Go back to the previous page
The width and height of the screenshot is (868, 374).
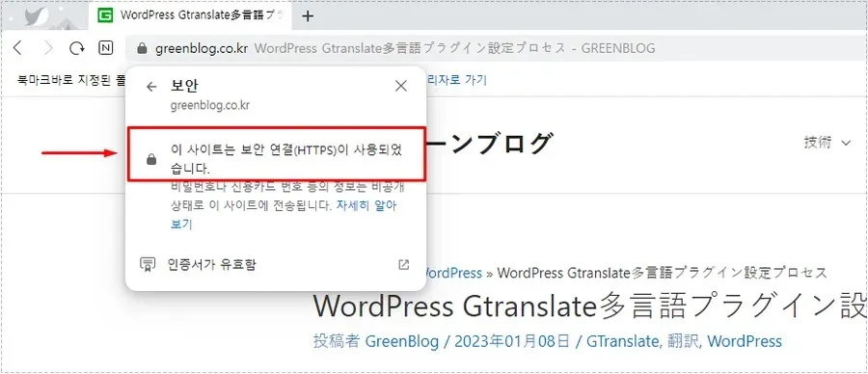pyautogui.click(x=17, y=48)
